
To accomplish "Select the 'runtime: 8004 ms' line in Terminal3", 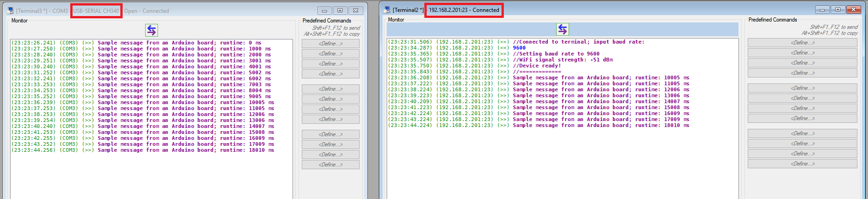I will pos(141,90).
